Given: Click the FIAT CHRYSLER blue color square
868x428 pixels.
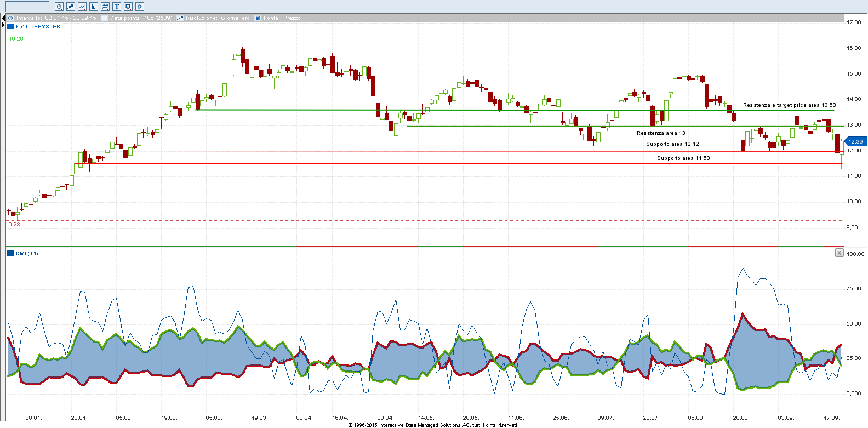Looking at the screenshot, I should point(10,26).
